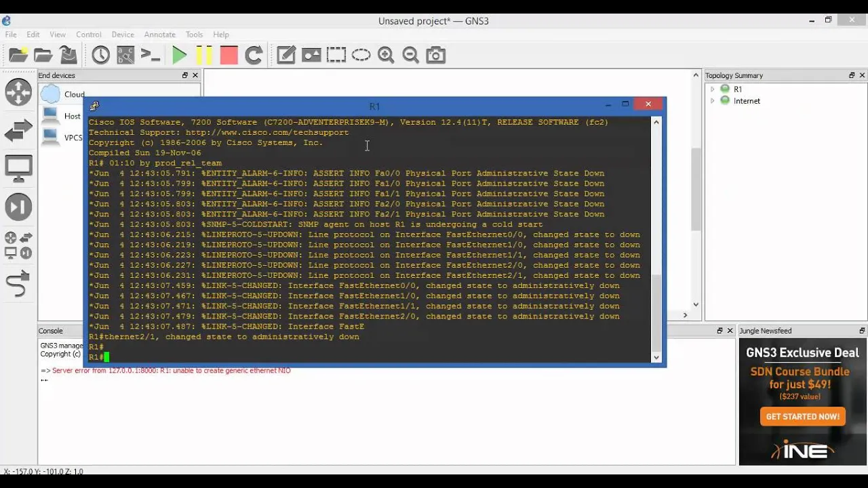Browse switches in the device sidebar
Viewport: 868px width, 488px height.
(18, 130)
